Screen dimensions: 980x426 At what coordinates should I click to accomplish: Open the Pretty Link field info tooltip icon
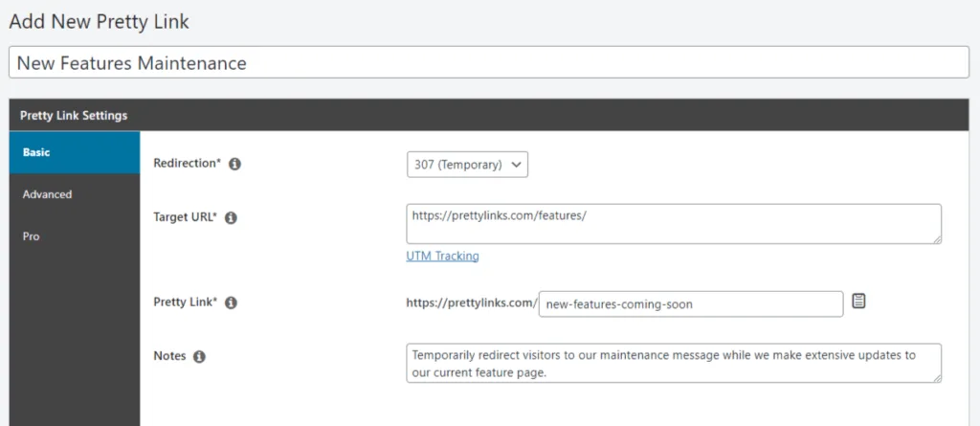[231, 303]
